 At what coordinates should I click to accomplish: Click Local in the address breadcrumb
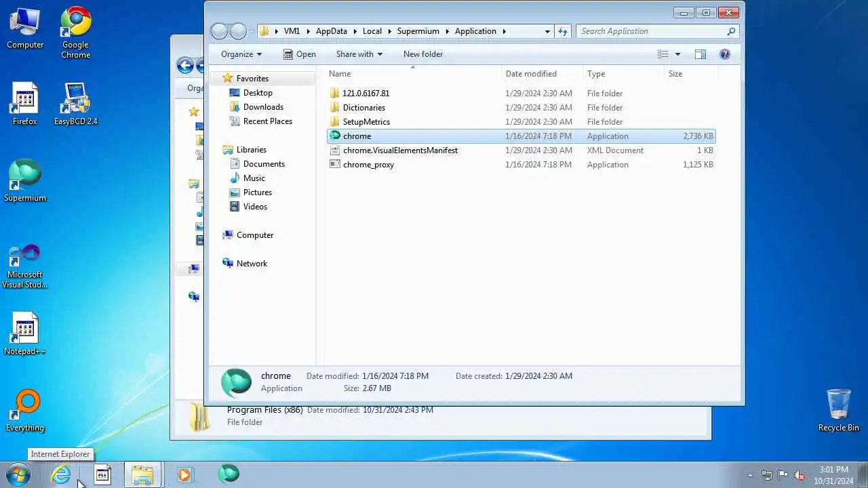point(372,31)
